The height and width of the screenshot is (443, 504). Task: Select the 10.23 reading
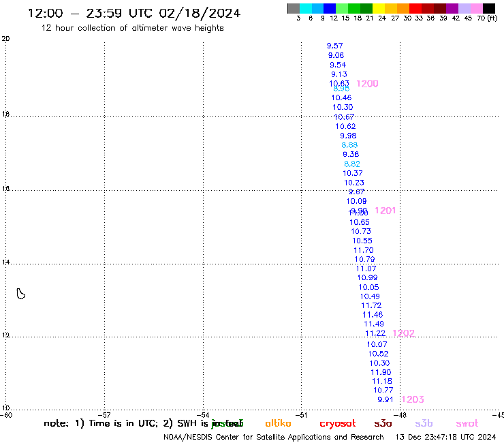click(354, 183)
